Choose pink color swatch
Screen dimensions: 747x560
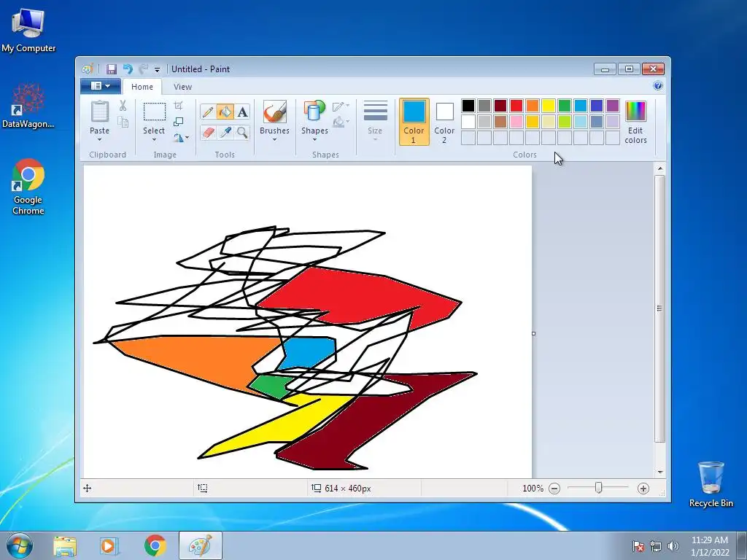pos(516,122)
